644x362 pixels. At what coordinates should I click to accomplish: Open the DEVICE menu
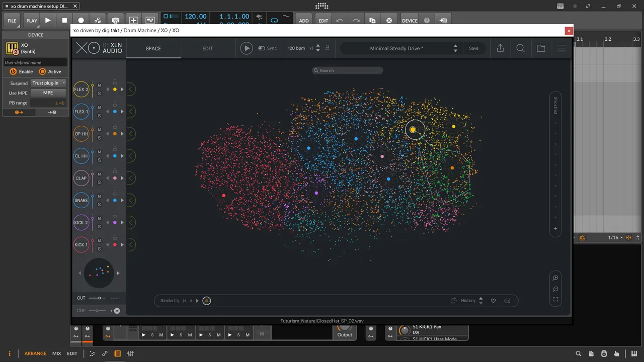pos(410,21)
